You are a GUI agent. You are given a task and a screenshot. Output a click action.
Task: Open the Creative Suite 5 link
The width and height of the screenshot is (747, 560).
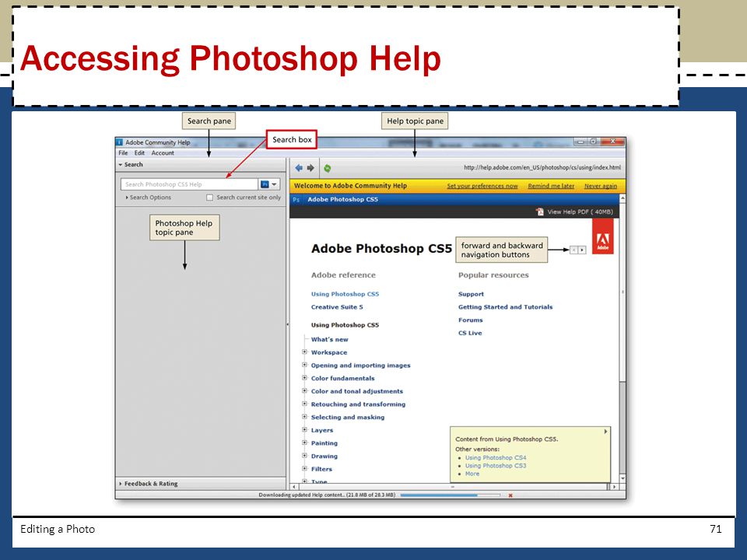point(337,307)
